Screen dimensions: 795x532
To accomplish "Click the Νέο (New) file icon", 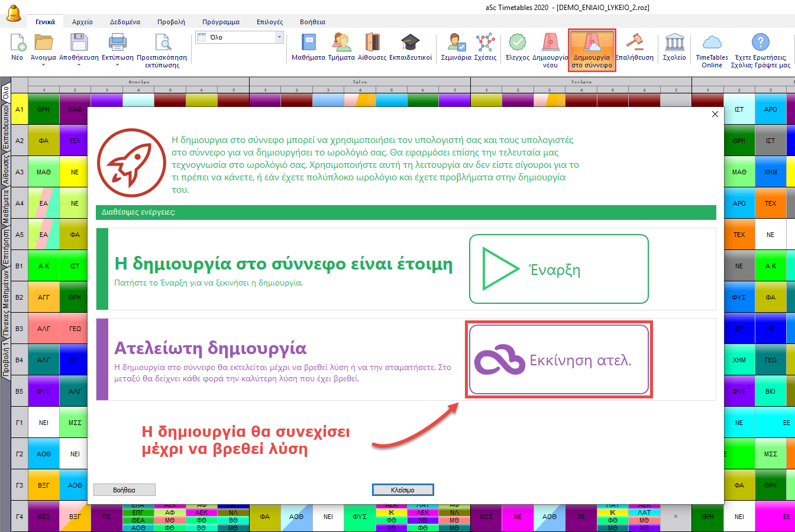I will point(17,44).
